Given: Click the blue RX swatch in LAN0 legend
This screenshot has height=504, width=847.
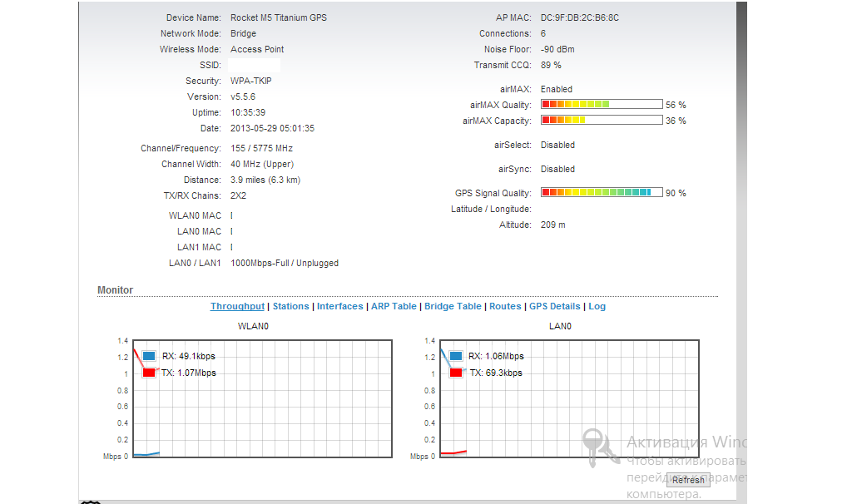Looking at the screenshot, I should 457,356.
